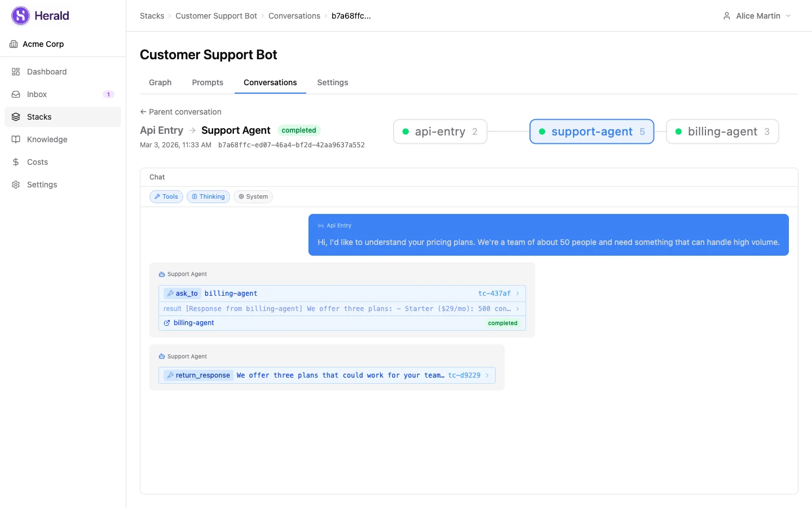Expand the return_response tool call
812x508 pixels.
point(327,375)
